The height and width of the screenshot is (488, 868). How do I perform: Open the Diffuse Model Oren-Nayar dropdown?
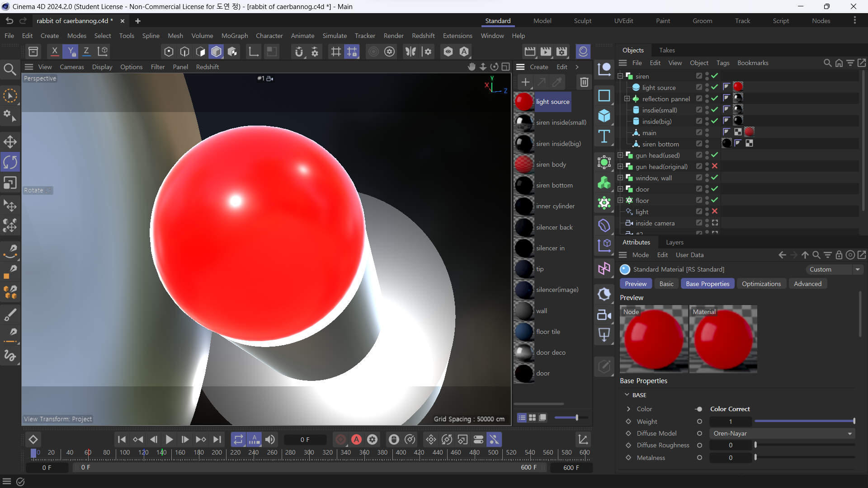782,433
